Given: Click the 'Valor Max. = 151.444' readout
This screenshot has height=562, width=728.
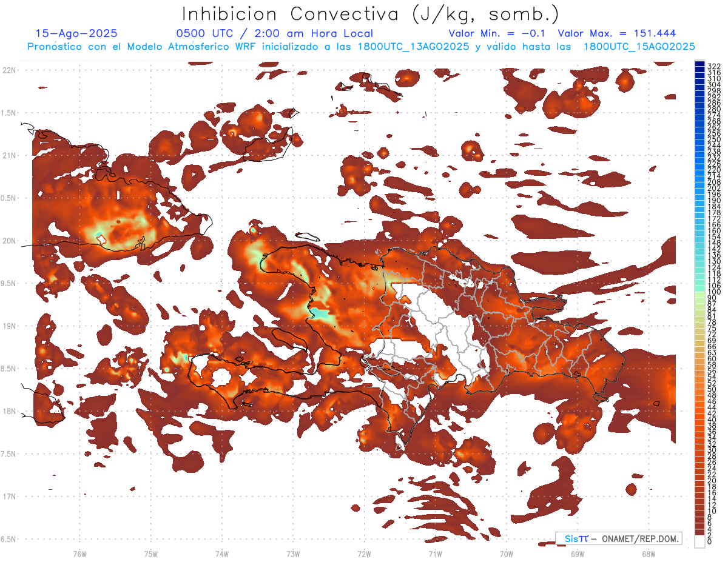Looking at the screenshot, I should tap(617, 33).
